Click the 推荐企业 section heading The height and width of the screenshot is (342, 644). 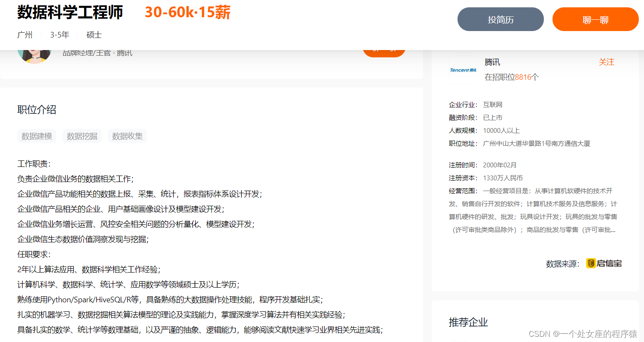click(x=468, y=322)
